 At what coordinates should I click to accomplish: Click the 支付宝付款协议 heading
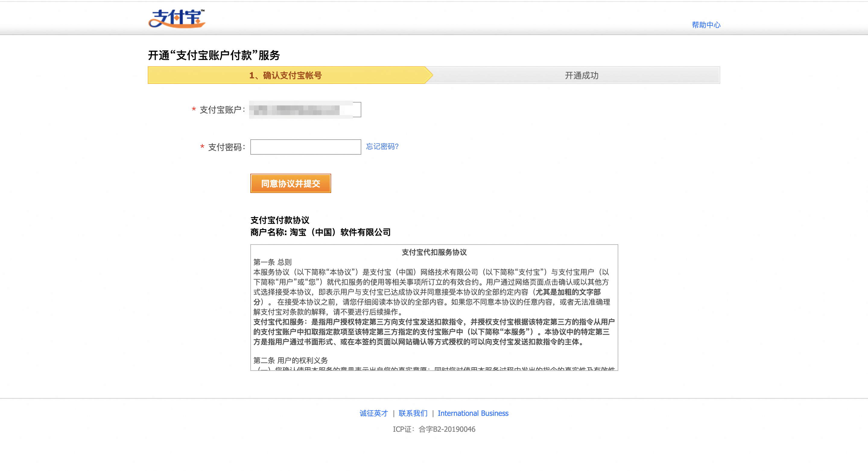tap(280, 220)
